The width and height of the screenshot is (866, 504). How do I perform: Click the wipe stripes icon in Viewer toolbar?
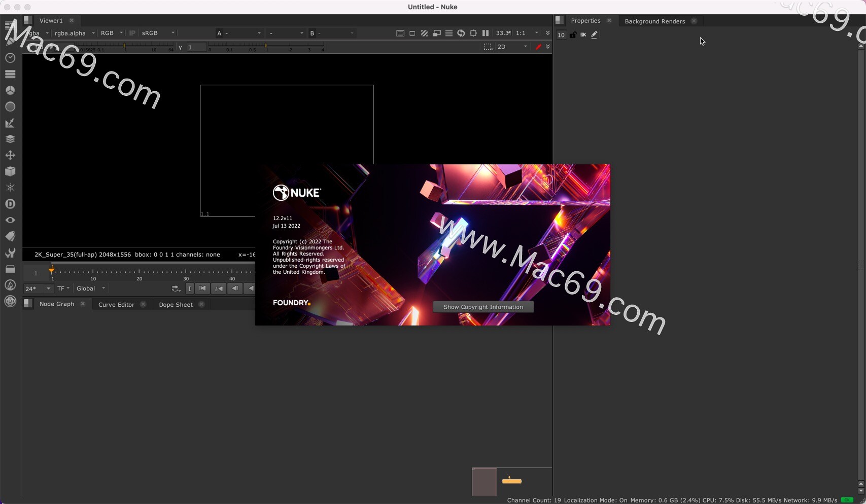(x=425, y=33)
